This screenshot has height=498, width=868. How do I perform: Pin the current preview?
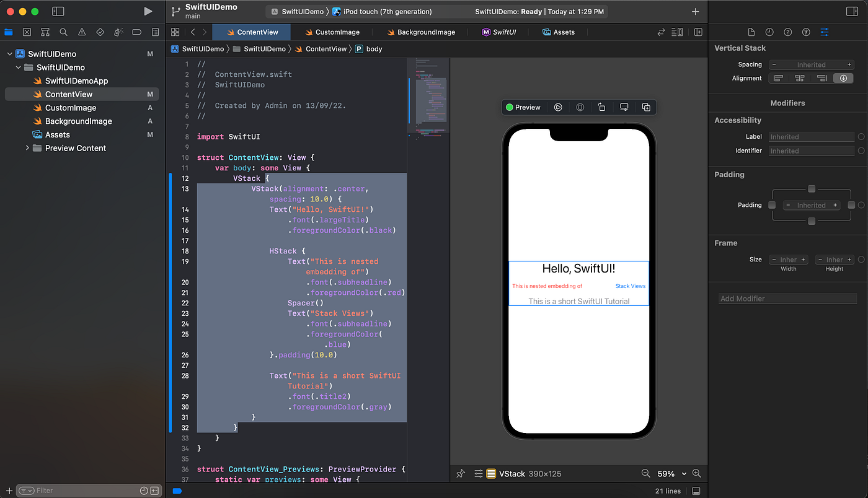click(460, 473)
